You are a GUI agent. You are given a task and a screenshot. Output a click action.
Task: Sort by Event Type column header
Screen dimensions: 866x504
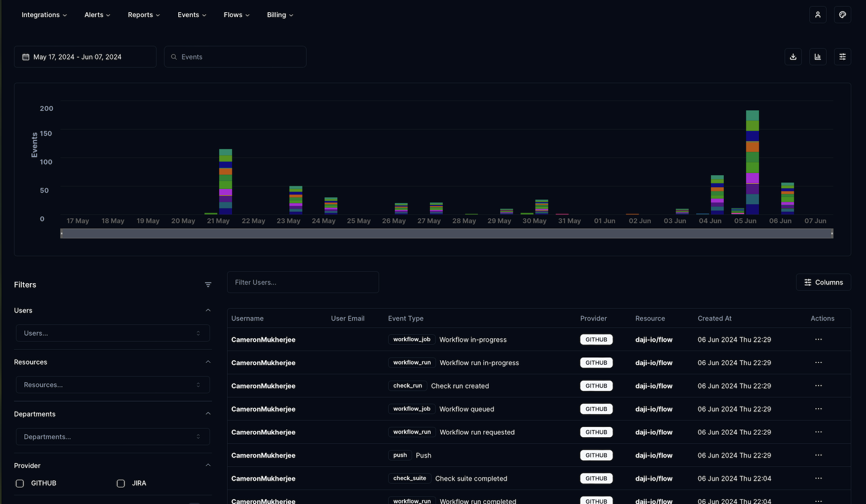tap(405, 318)
